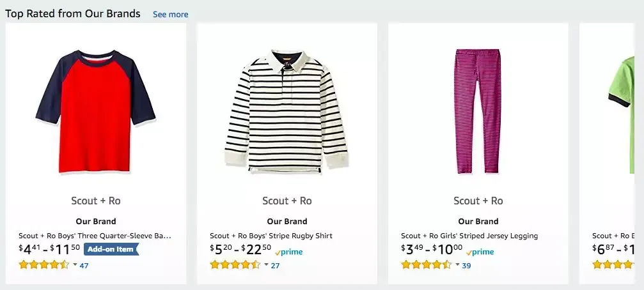Open Scout + Ro Girls' Striped Jersey Legging title
This screenshot has width=644, height=290.
[469, 236]
